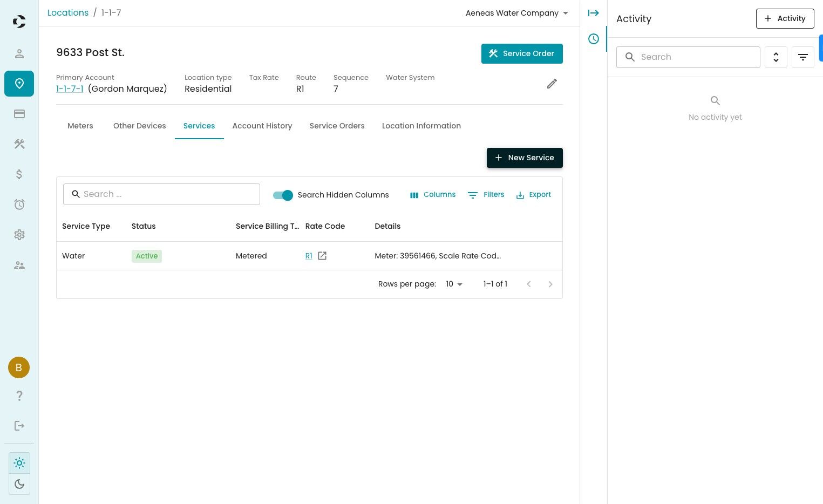This screenshot has width=823, height=504.
Task: Switch to the Meters tab
Action: point(80,126)
